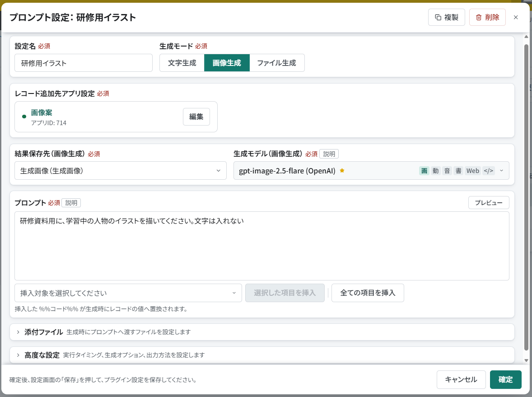Screen dimensions: 532x397
Task: Click the 削除 delete button
Action: (x=487, y=17)
